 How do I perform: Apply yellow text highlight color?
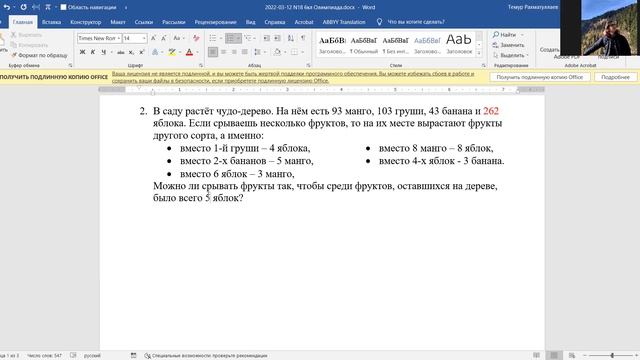point(172,52)
